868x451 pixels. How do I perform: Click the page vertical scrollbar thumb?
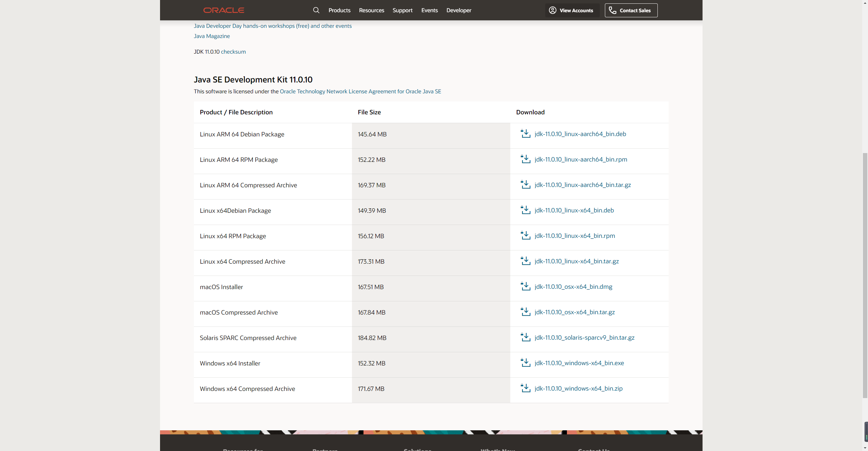[x=865, y=275]
